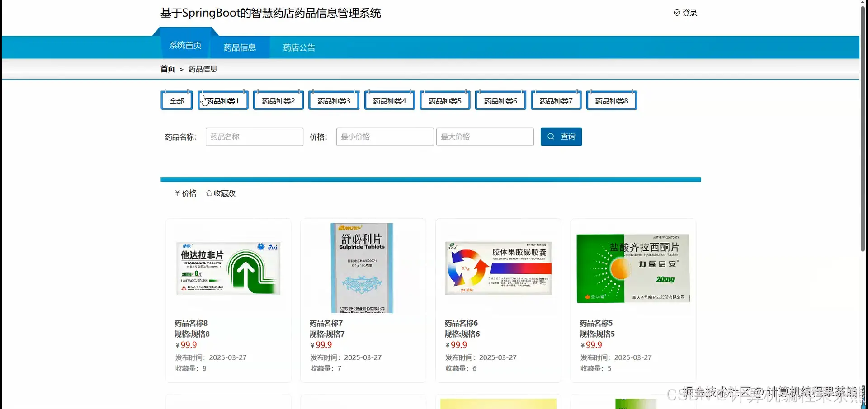Viewport: 868px width, 409px height.
Task: Filter by 药品种类8
Action: pyautogui.click(x=612, y=100)
